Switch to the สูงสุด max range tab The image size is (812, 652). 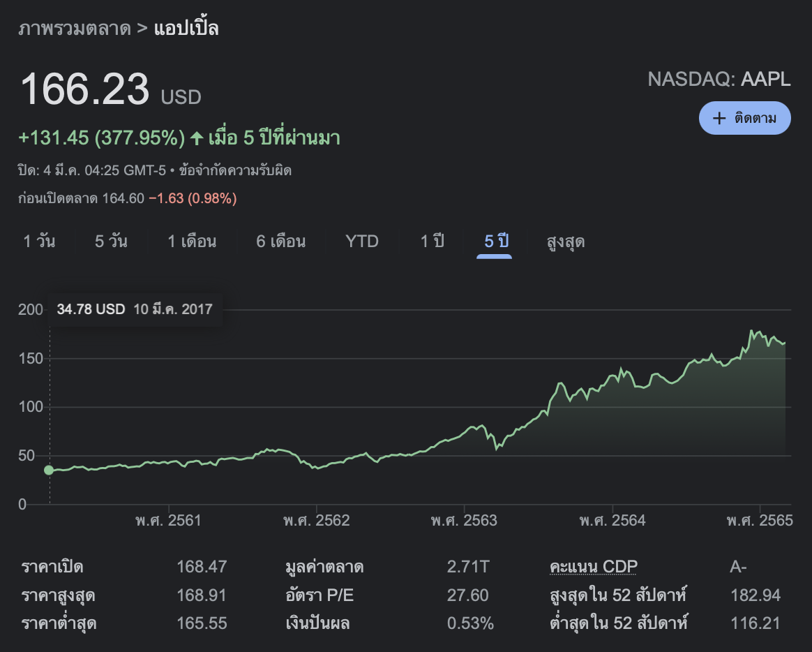click(x=566, y=242)
